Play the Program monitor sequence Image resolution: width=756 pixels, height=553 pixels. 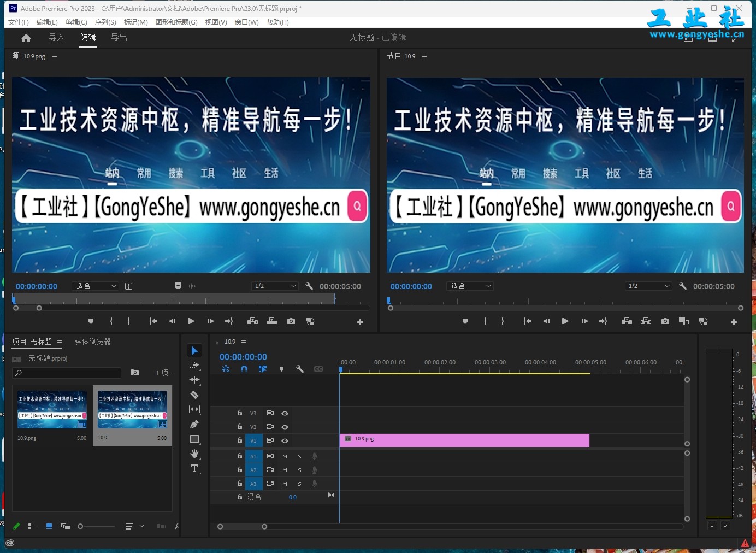[565, 321]
